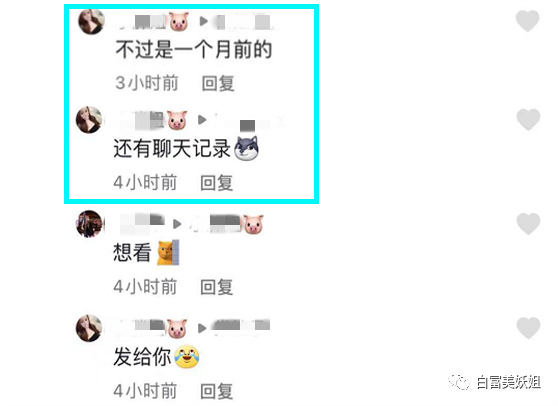The image size is (558, 406).
Task: Like the comment 还有聊天记录
Action: click(x=528, y=120)
